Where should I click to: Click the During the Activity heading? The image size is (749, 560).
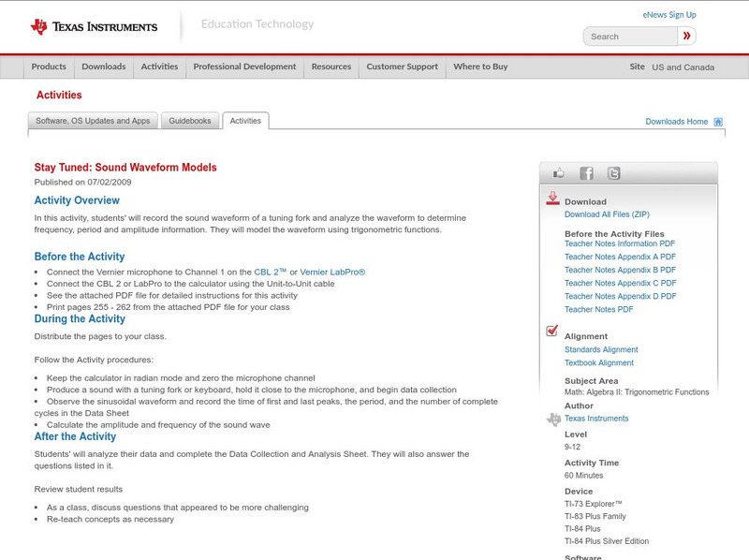(x=80, y=318)
